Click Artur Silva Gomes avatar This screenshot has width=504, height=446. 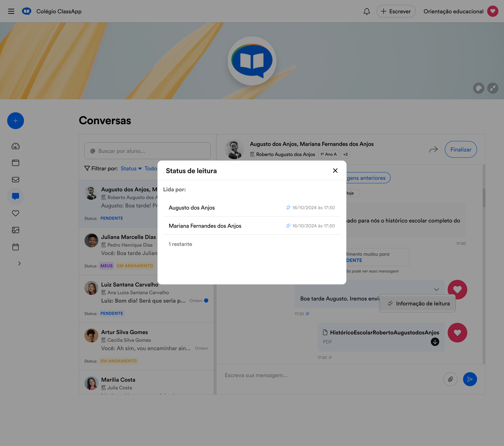(91, 335)
